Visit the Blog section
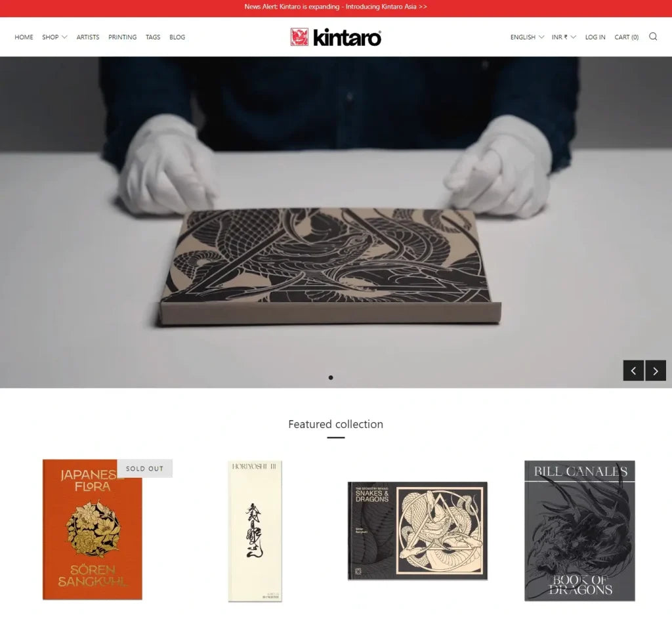Viewport: 672px width, 617px height. point(177,37)
